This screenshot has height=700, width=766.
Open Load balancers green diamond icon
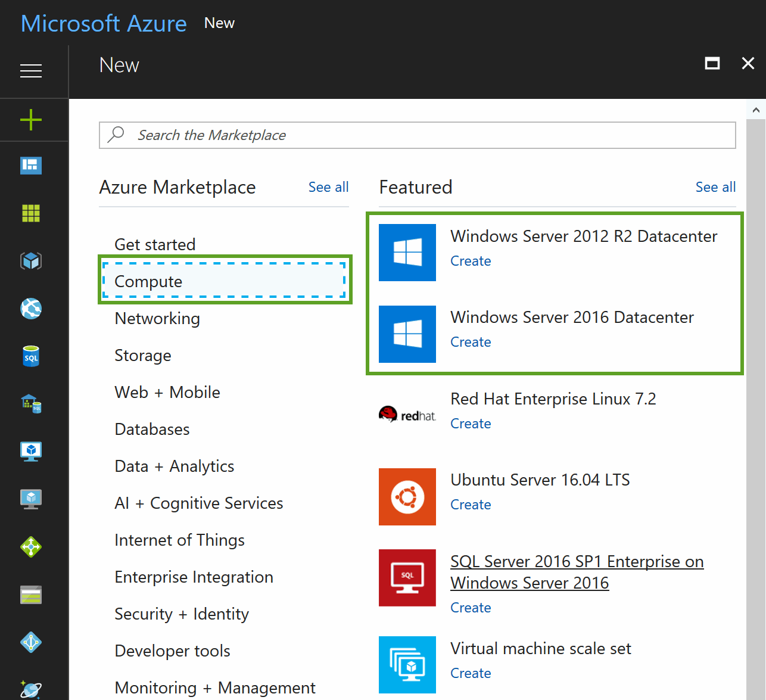tap(31, 547)
